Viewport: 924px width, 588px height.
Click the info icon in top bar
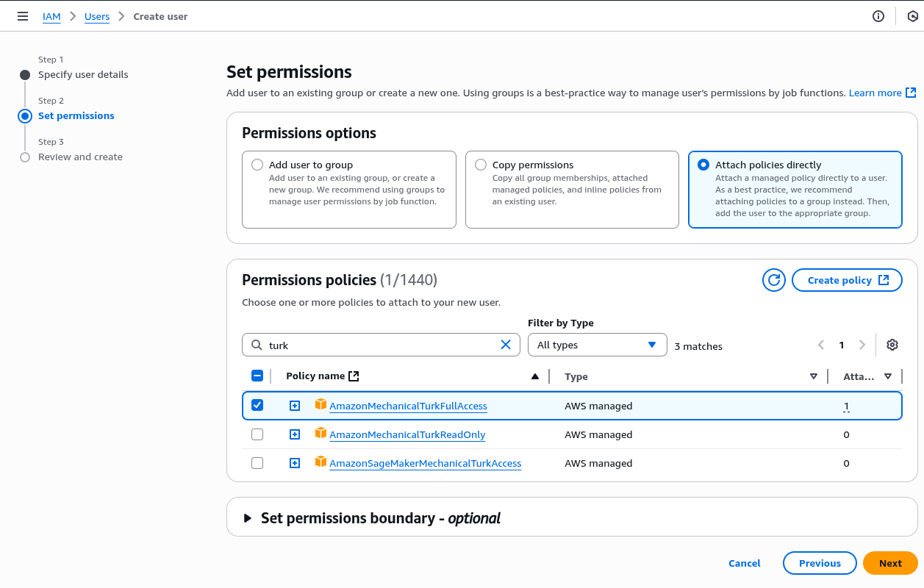point(878,16)
